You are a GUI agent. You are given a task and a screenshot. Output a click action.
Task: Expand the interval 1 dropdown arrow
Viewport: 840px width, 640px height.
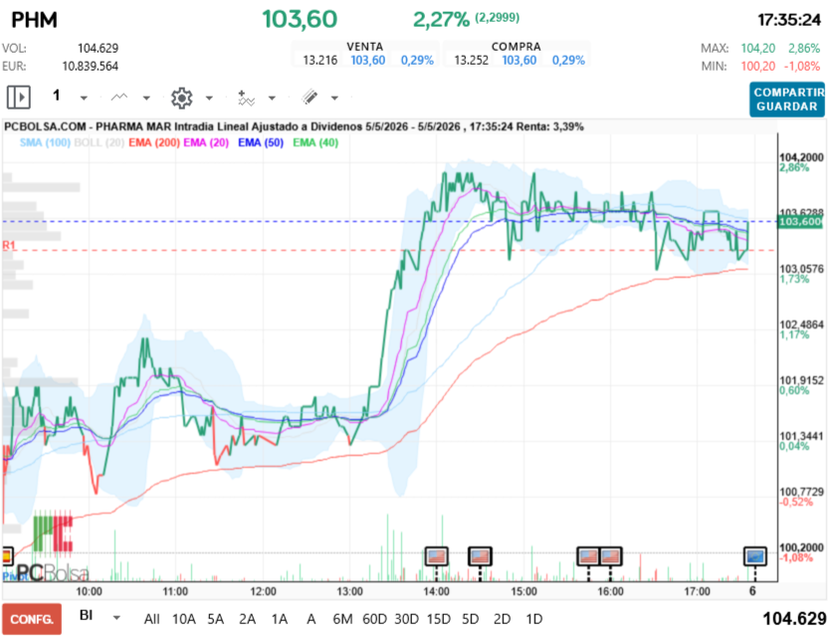coord(84,98)
